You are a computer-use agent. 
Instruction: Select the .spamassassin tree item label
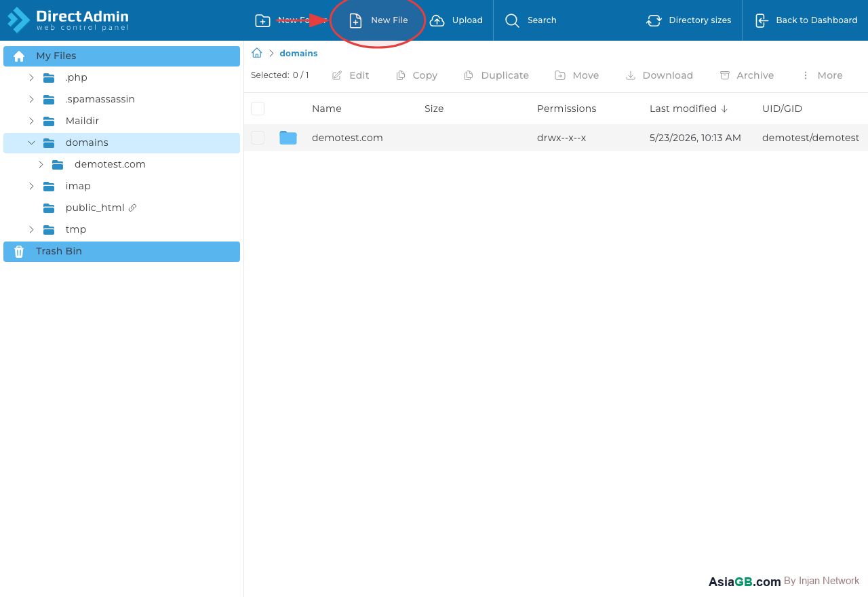click(100, 100)
